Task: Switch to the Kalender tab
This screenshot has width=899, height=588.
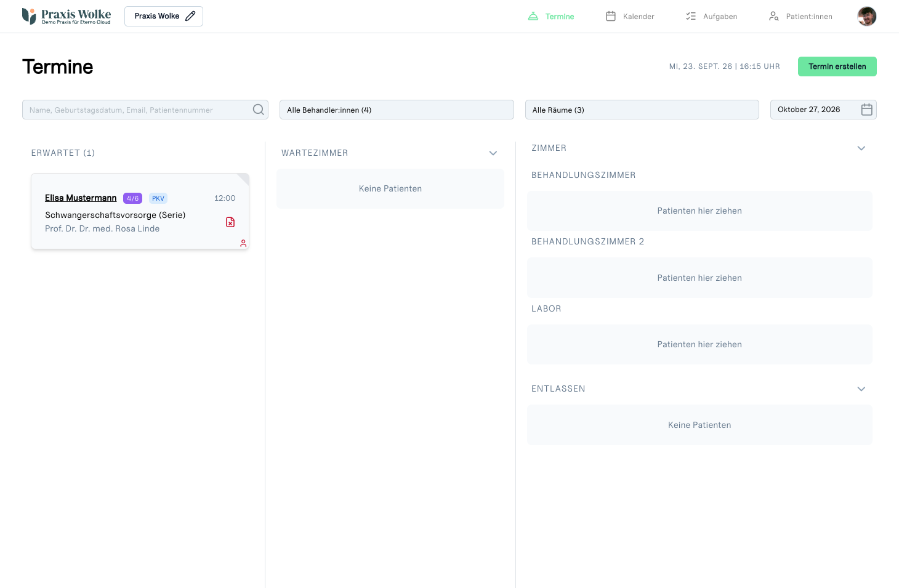Action: point(630,17)
